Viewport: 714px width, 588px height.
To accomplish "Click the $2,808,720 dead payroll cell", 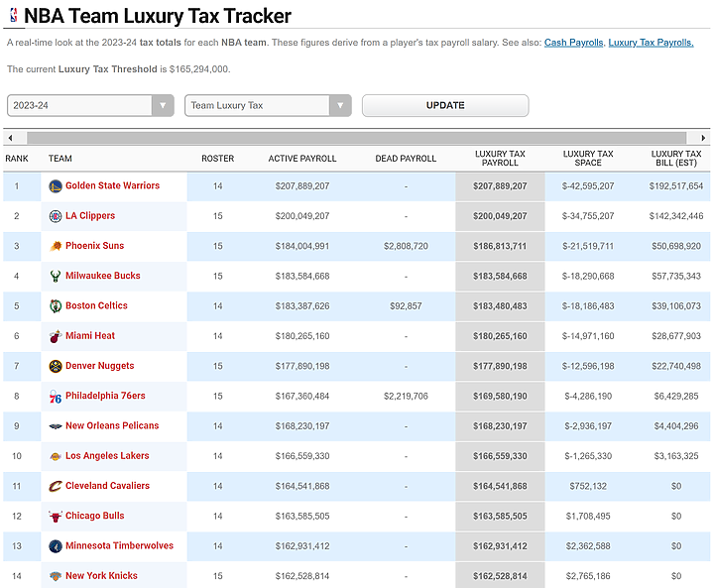I will pyautogui.click(x=406, y=246).
